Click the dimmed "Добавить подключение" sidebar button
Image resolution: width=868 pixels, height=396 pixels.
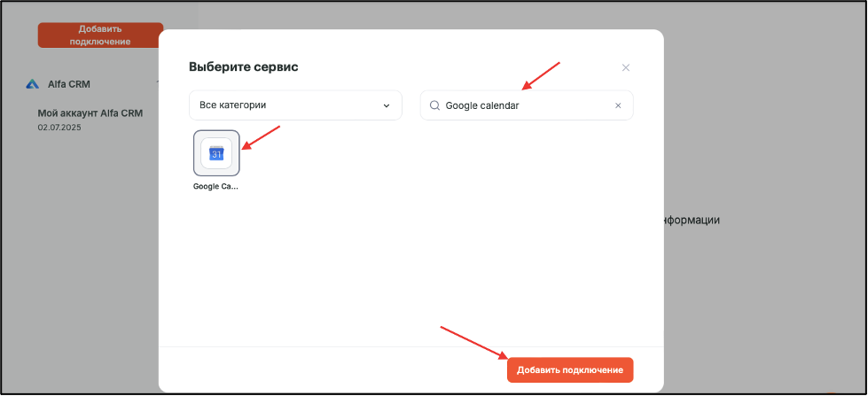coord(100,35)
